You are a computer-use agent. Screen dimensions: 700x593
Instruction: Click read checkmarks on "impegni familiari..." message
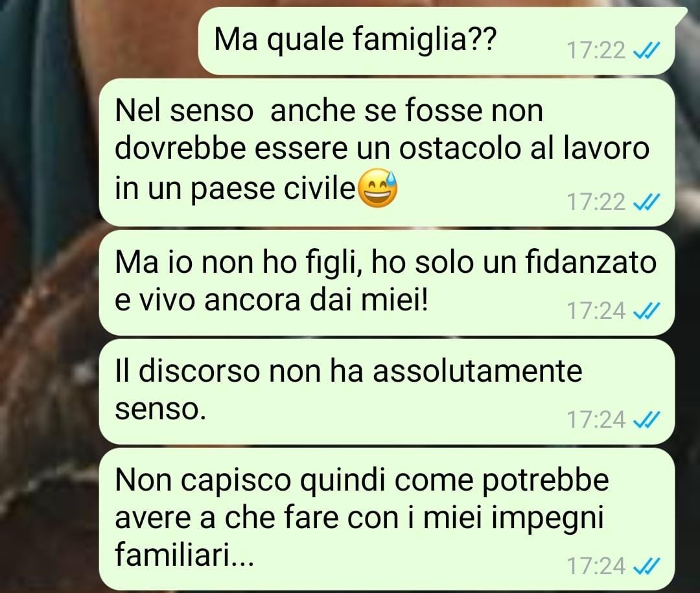[x=647, y=566]
